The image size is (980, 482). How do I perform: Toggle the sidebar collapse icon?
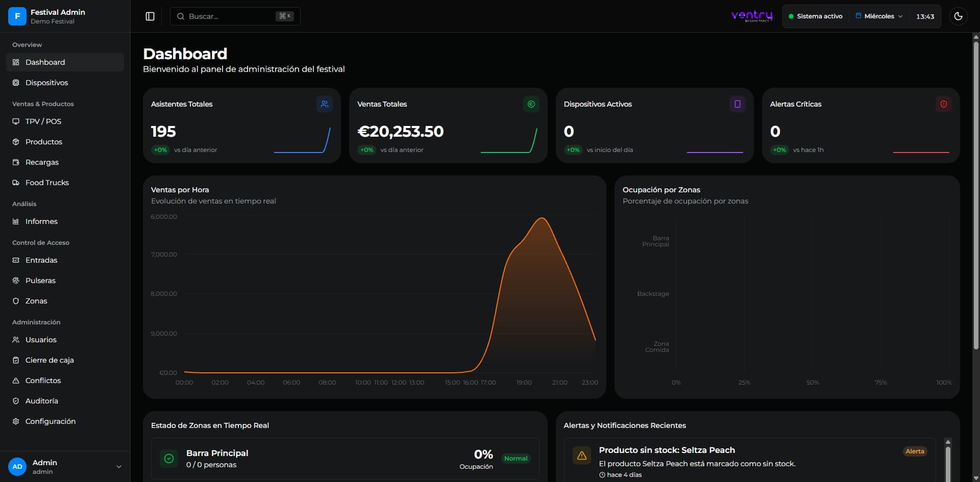point(150,16)
